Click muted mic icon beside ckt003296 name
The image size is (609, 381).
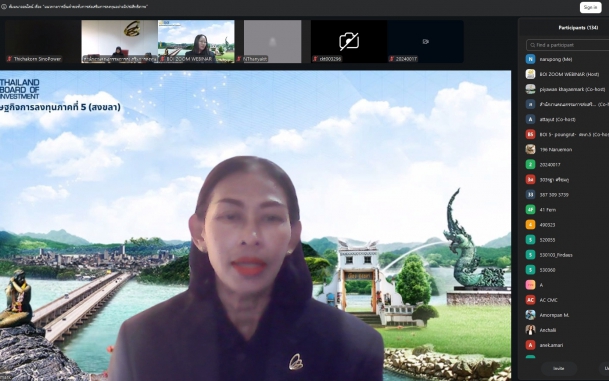tap(315, 59)
